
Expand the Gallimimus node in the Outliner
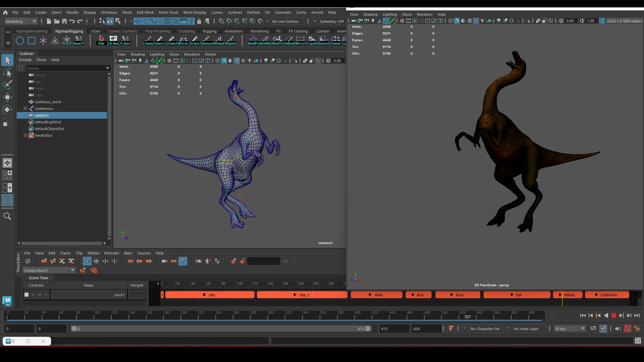(25, 109)
